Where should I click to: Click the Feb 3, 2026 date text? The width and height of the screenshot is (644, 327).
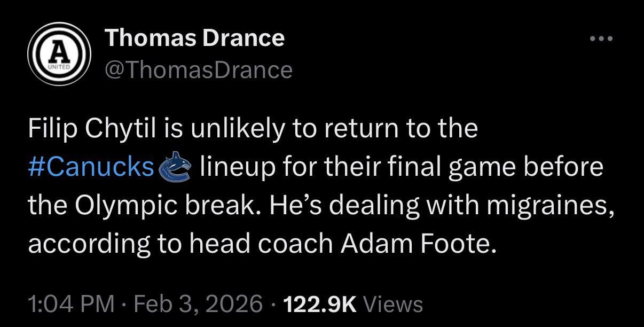pos(198,303)
